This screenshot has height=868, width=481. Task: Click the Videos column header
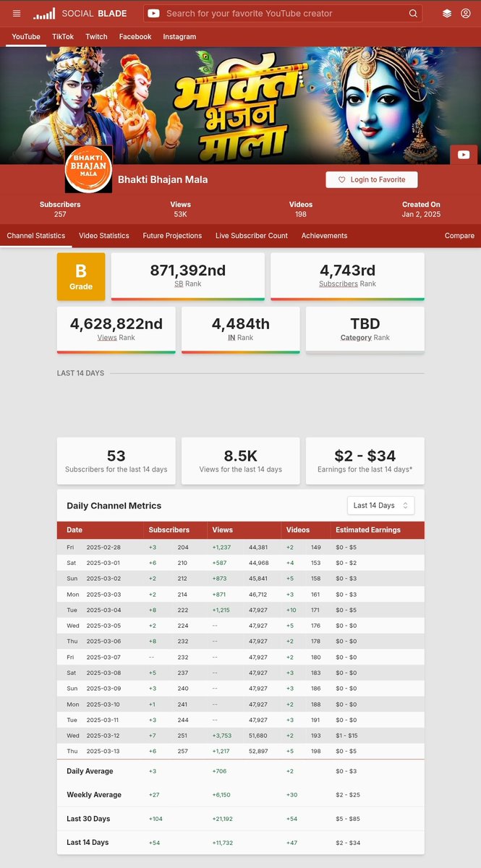[297, 529]
